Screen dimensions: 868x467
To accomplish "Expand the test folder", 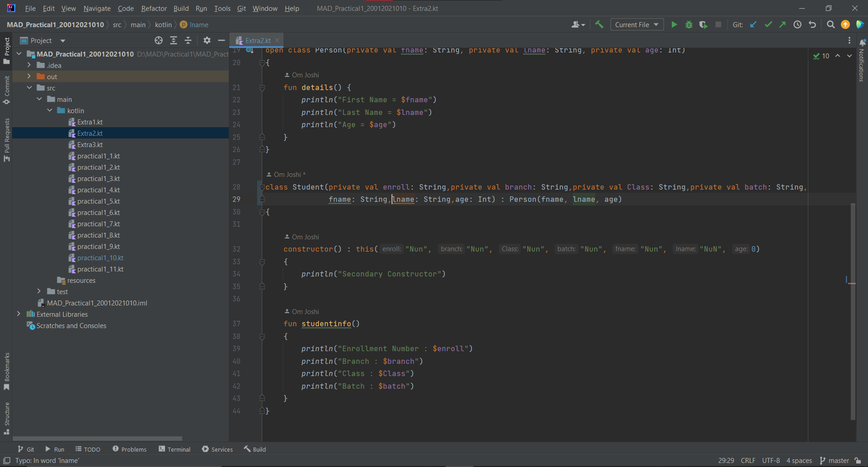I will pos(39,291).
